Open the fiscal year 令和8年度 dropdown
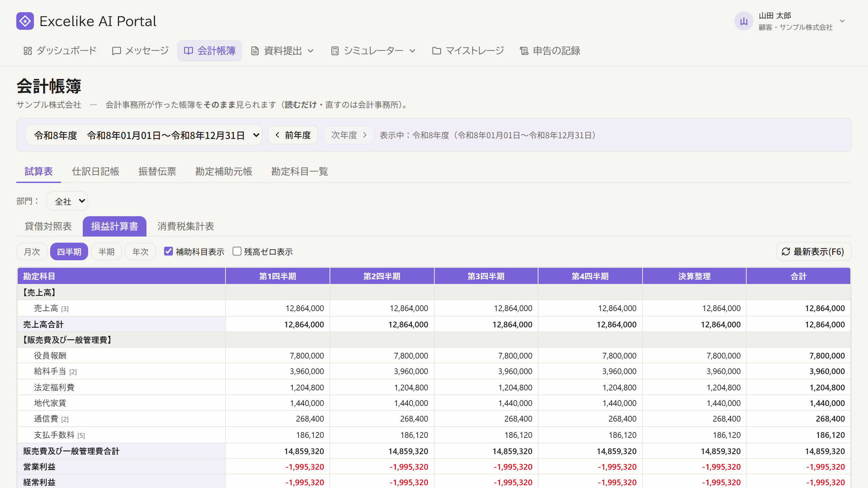This screenshot has height=488, width=868. click(x=144, y=135)
